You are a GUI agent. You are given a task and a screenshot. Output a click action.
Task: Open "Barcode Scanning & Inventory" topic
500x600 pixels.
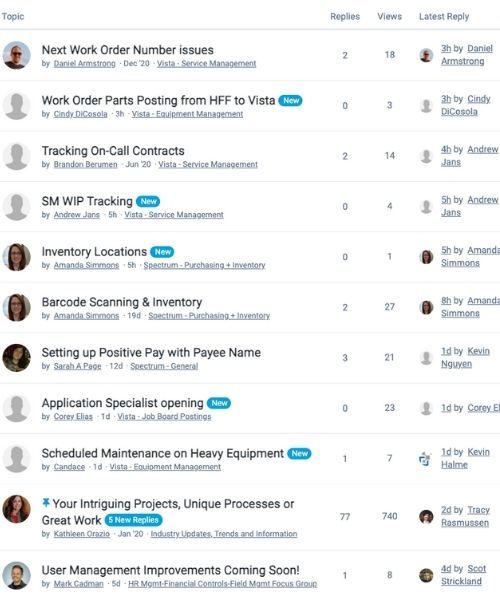click(x=122, y=302)
